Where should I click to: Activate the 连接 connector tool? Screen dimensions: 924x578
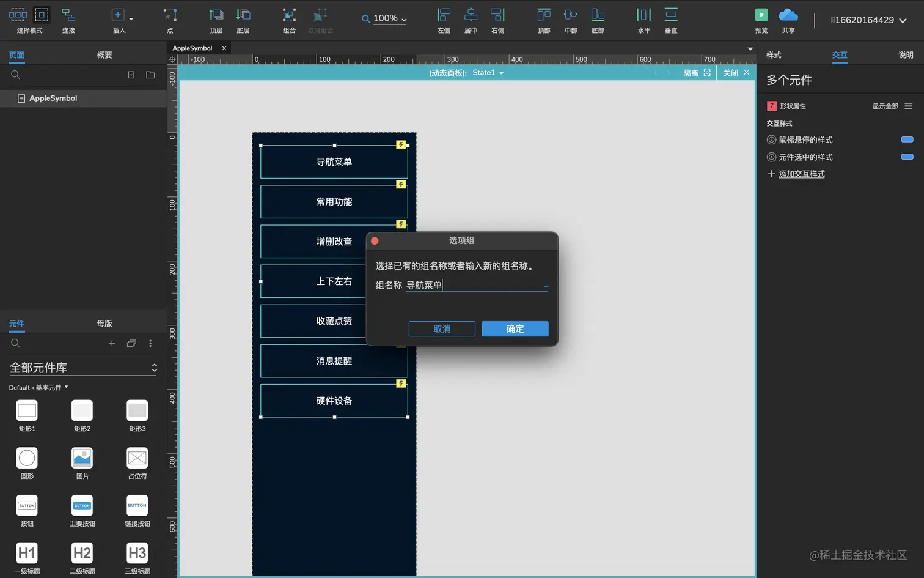68,20
